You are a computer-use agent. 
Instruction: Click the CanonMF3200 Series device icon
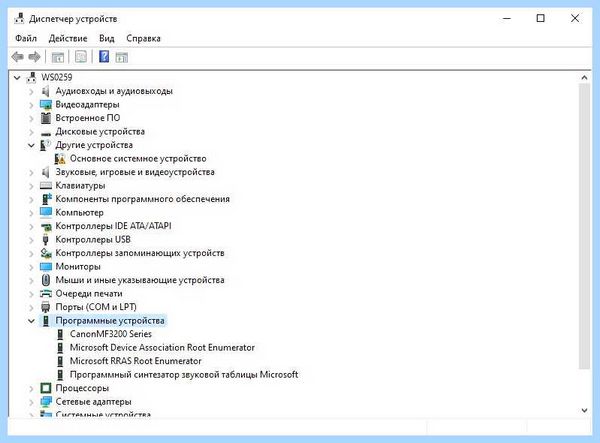(60, 334)
